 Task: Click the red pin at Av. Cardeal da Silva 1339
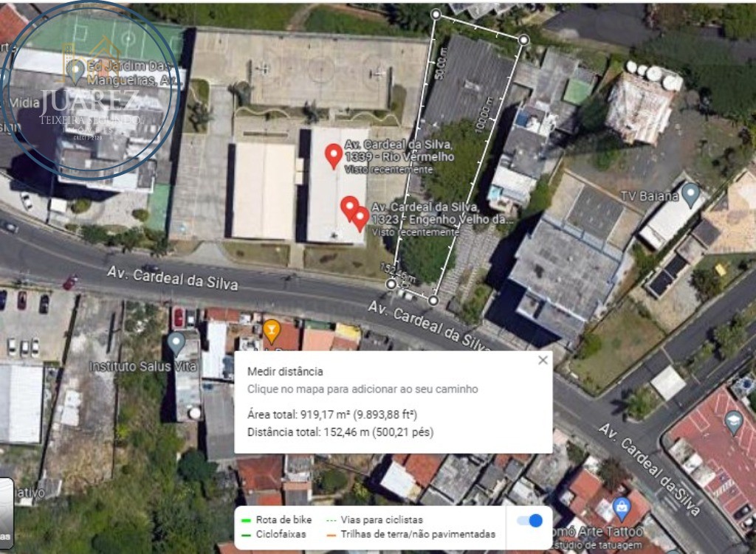point(333,156)
